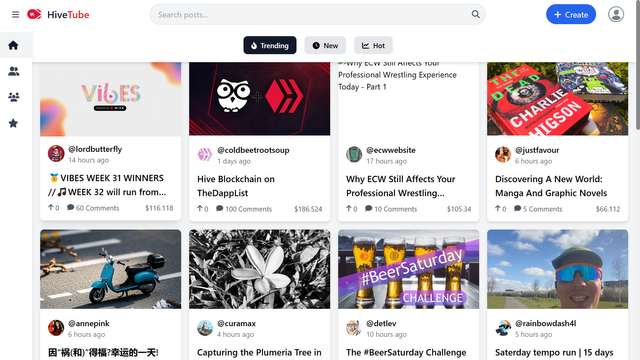Click rainbowdash4l's avatar
The image size is (640, 360).
click(503, 328)
